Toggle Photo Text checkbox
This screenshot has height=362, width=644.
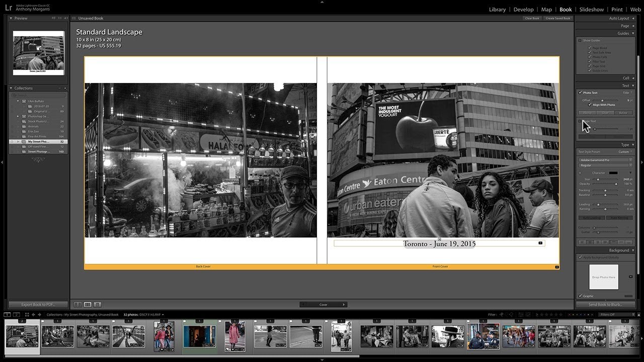pos(580,93)
